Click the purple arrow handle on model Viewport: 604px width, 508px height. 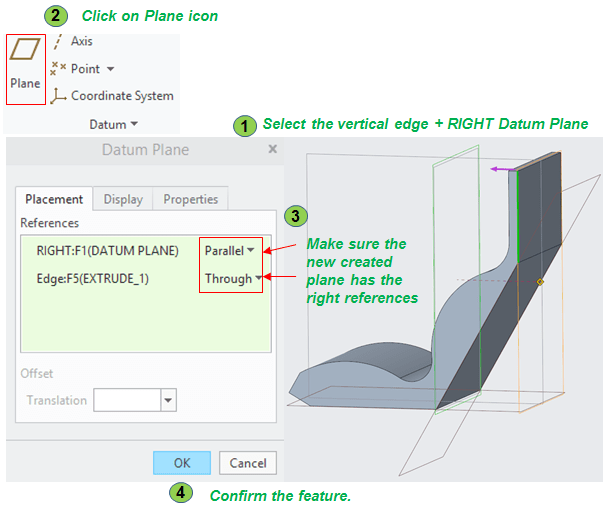[497, 169]
